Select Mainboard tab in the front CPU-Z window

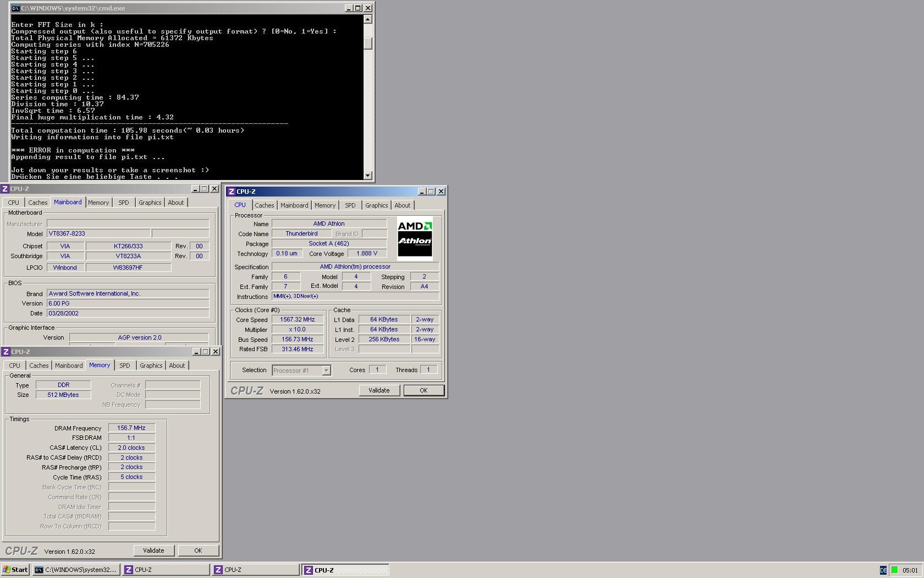click(x=294, y=205)
